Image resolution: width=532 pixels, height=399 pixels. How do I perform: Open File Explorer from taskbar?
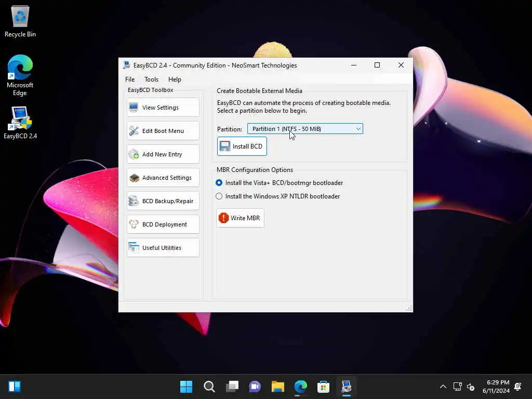[278, 387]
